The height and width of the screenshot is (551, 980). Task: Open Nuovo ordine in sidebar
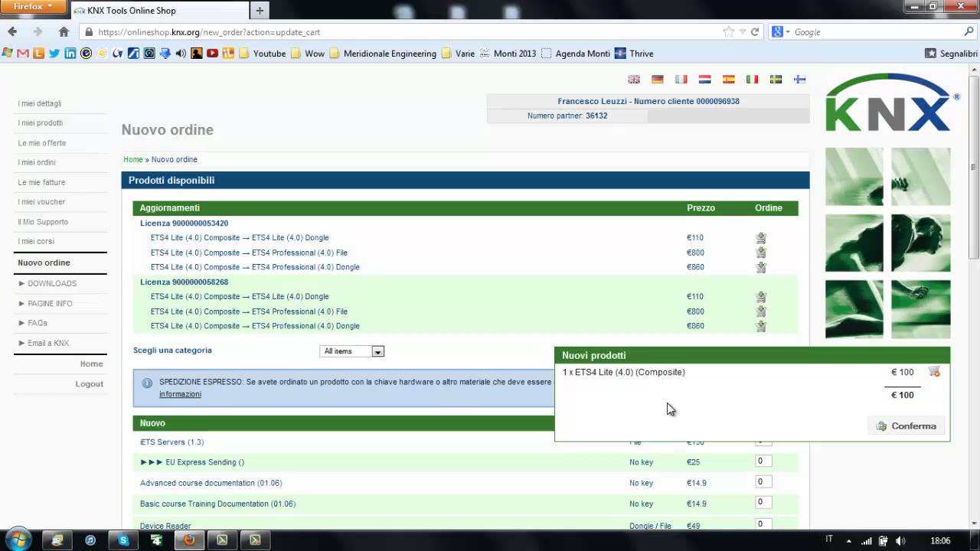click(44, 262)
